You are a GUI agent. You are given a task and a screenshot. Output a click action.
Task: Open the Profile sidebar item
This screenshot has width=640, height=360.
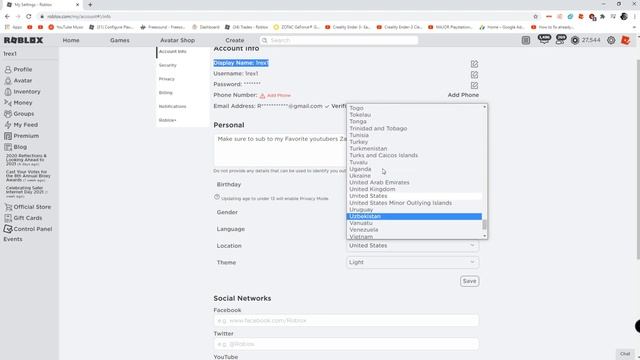coord(18,69)
